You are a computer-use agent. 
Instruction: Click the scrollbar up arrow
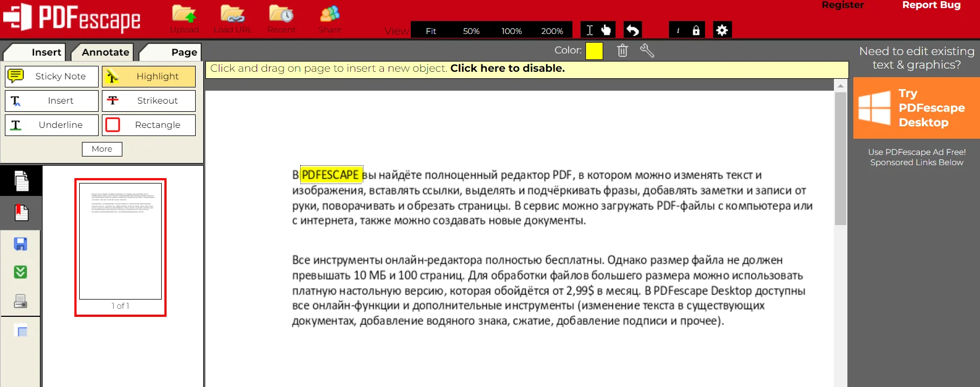tap(840, 85)
